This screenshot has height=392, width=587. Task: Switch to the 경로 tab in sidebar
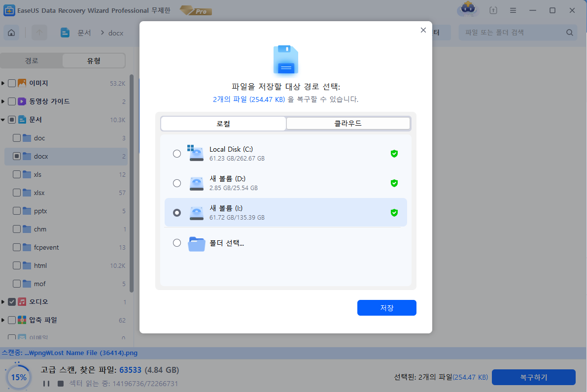(32, 61)
